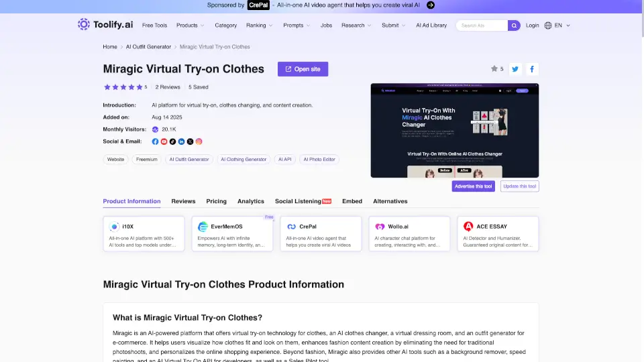
Task: Open Miragic's X social link
Action: (x=190, y=141)
